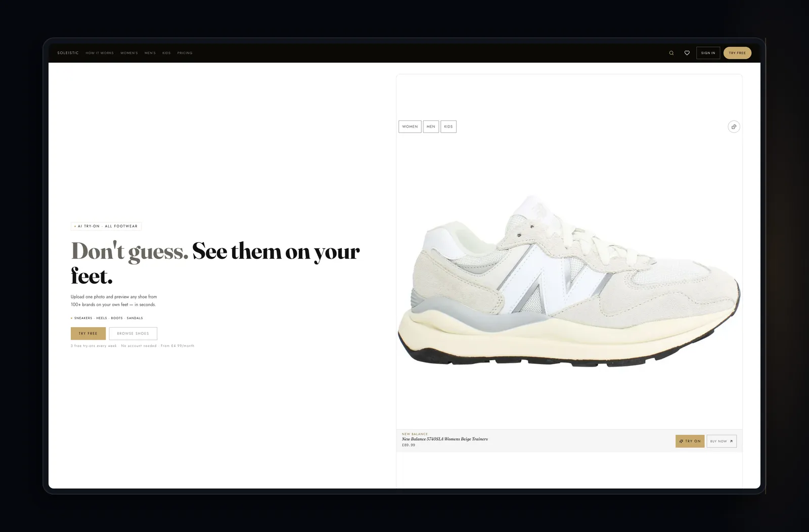Go to Men's navigation link
The height and width of the screenshot is (532, 809).
(x=150, y=53)
